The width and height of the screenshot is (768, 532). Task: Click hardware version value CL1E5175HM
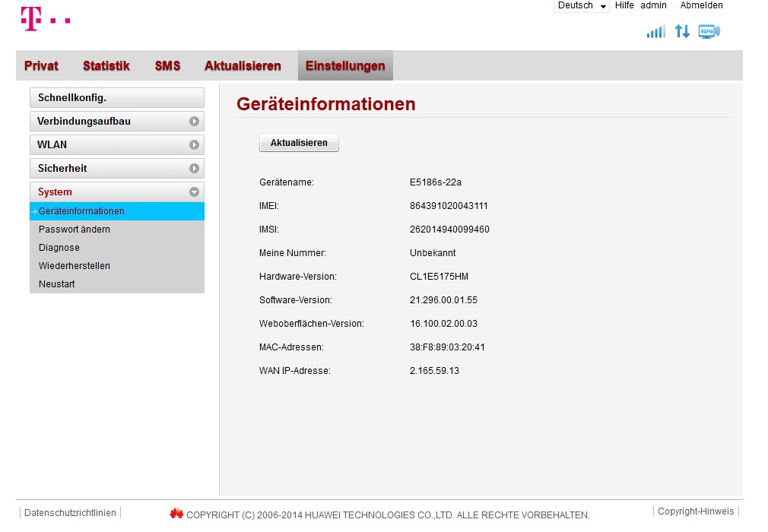[x=439, y=276]
